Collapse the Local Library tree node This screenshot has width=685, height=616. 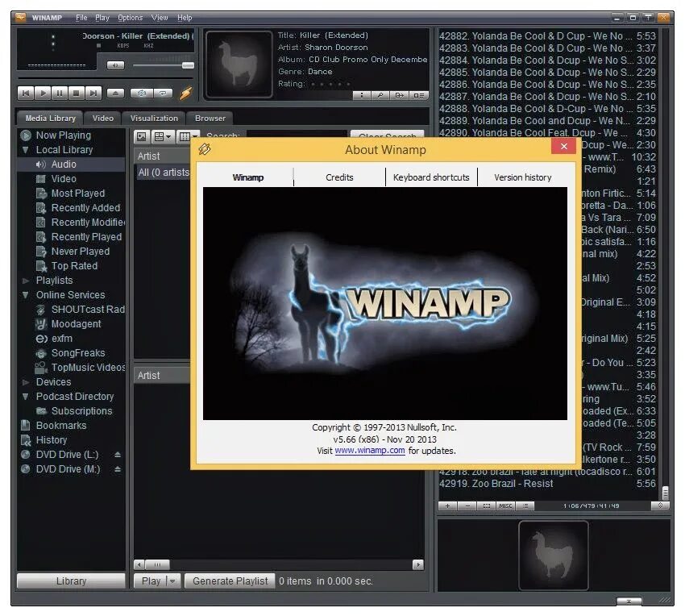pos(25,150)
